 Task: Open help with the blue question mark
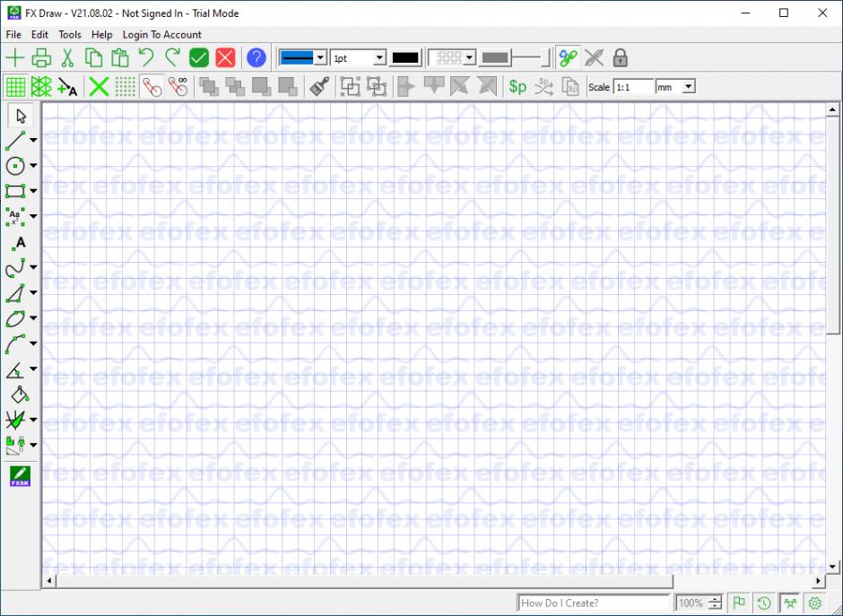coord(256,57)
